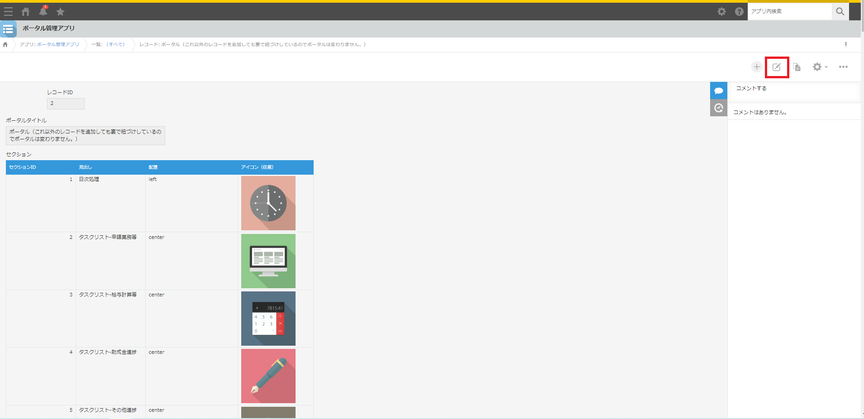Open the ポータル管理アプリ breadcrumb link
Image resolution: width=864 pixels, height=419 pixels.
(58, 44)
